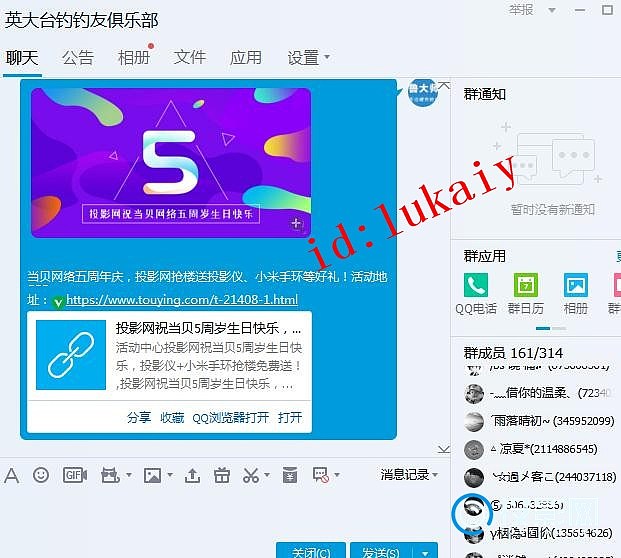
Task: Click the 群通知 header
Action: pyautogui.click(x=485, y=94)
